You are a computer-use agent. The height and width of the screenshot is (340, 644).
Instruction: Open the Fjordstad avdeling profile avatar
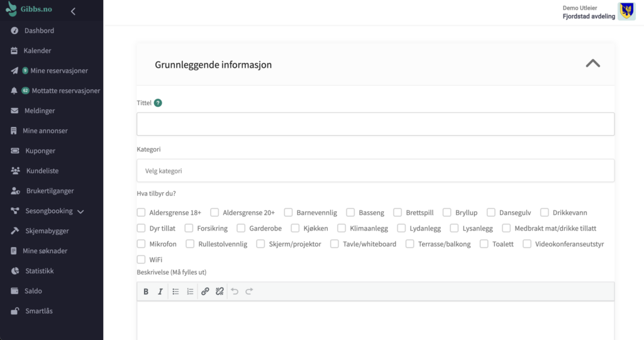(626, 11)
